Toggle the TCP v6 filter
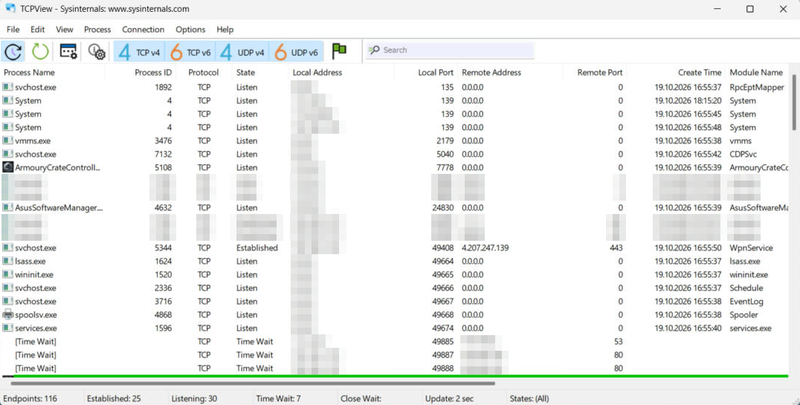 191,52
